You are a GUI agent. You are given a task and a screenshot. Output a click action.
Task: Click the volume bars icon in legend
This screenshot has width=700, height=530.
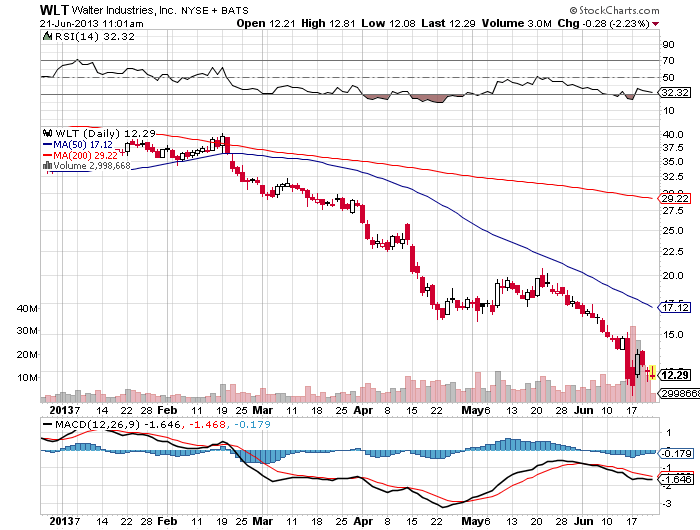(x=48, y=166)
